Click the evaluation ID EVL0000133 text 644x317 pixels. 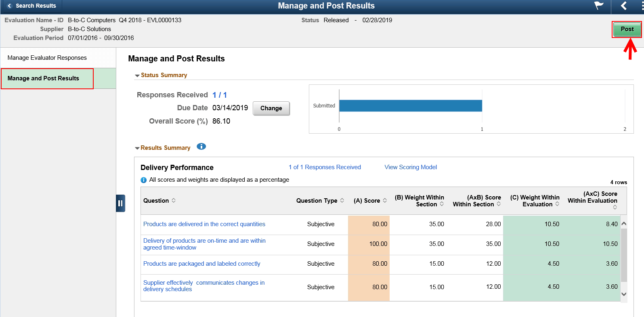point(164,20)
